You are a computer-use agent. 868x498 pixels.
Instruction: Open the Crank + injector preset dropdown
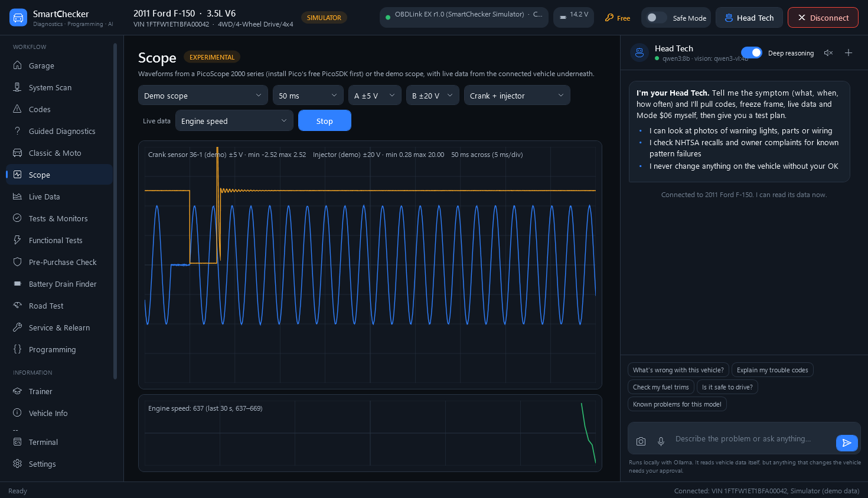(x=517, y=95)
